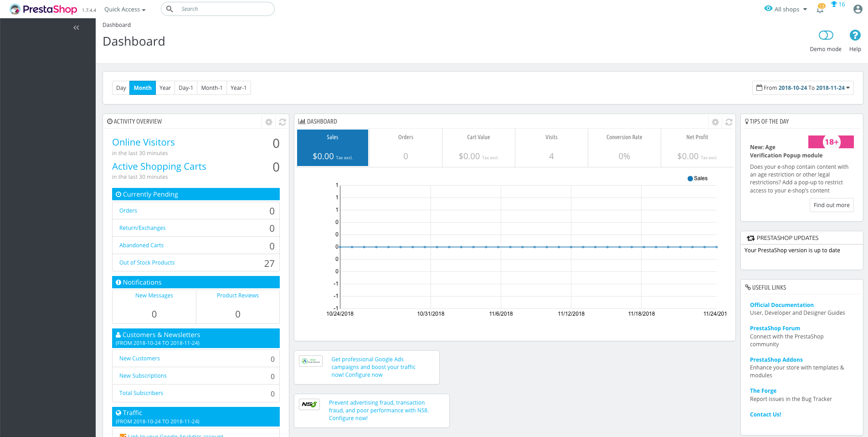Viewport: 868px width, 437px height.
Task: Open the notifications bell icon
Action: point(820,9)
